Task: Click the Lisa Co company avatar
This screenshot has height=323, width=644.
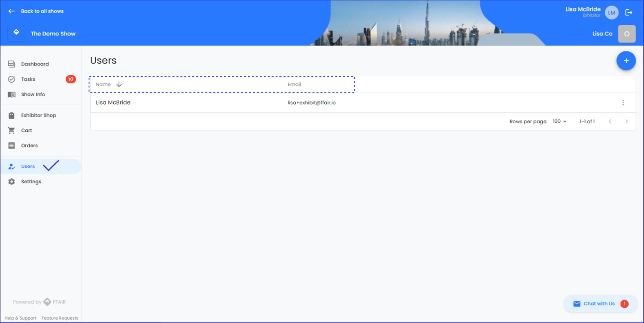Action: 627,34
